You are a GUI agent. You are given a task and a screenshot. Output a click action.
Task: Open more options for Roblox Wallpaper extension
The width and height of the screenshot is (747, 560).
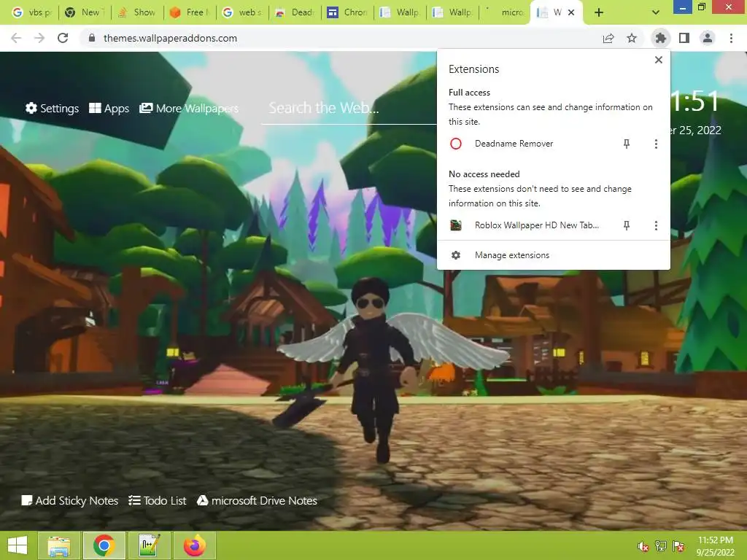[656, 225]
